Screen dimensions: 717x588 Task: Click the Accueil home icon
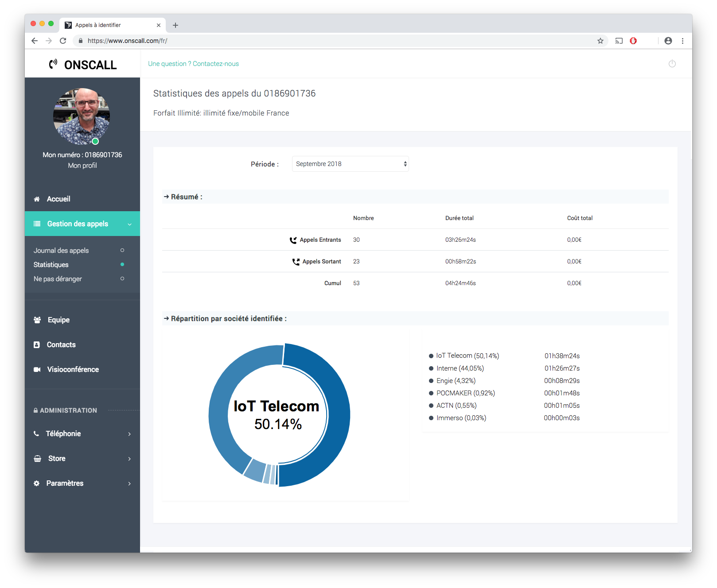37,199
